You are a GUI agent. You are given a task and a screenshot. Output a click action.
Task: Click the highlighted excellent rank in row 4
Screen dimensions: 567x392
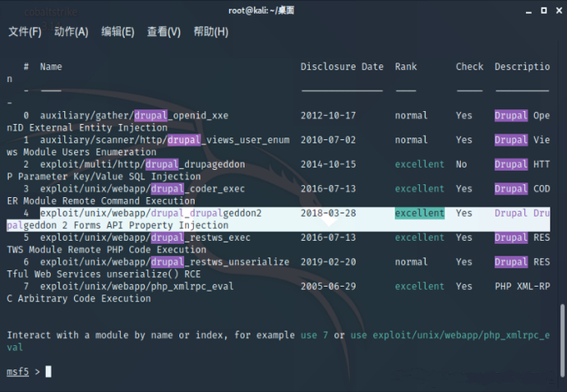(x=419, y=214)
